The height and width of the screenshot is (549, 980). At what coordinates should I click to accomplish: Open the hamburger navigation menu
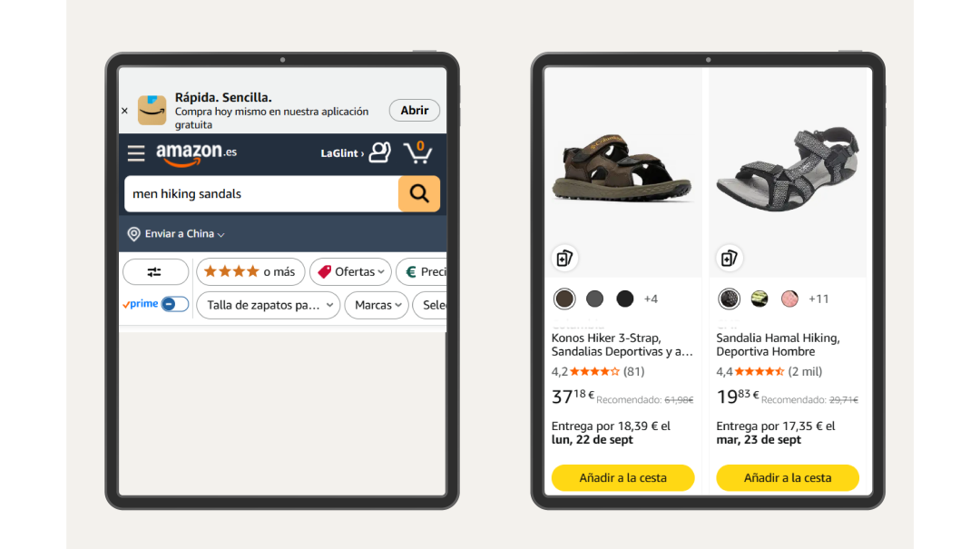point(136,153)
